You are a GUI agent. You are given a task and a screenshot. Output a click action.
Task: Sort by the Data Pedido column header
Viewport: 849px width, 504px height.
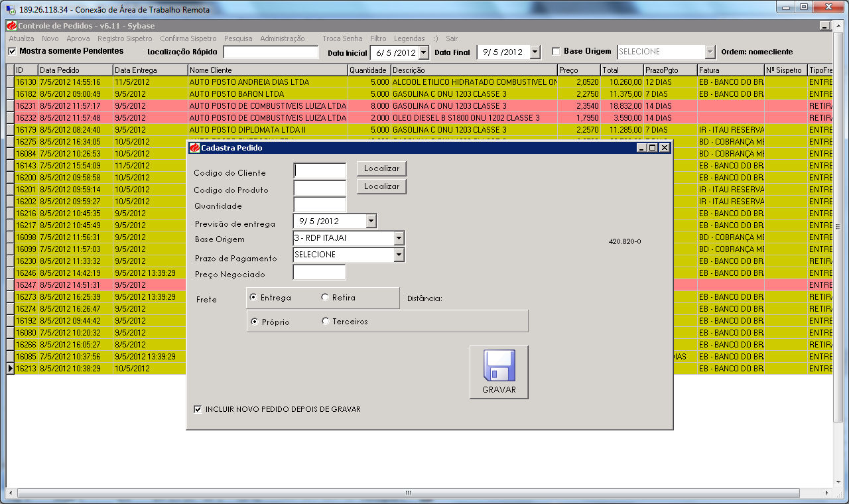75,70
